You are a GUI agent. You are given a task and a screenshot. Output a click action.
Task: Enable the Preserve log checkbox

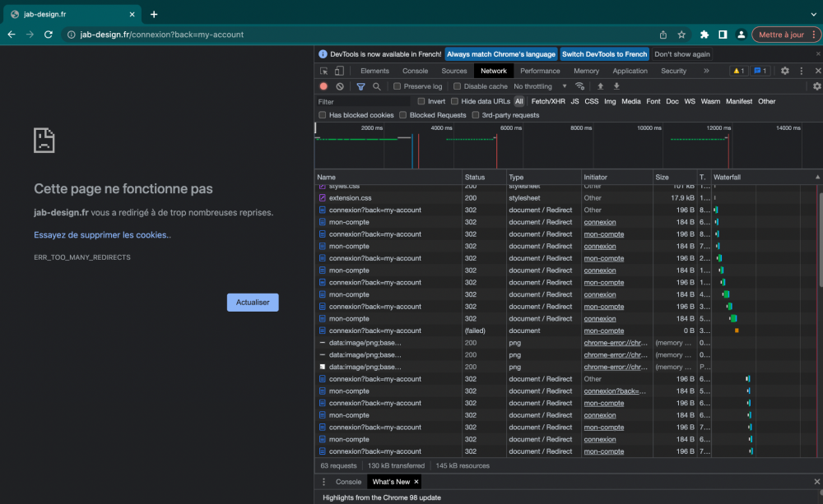(x=398, y=86)
